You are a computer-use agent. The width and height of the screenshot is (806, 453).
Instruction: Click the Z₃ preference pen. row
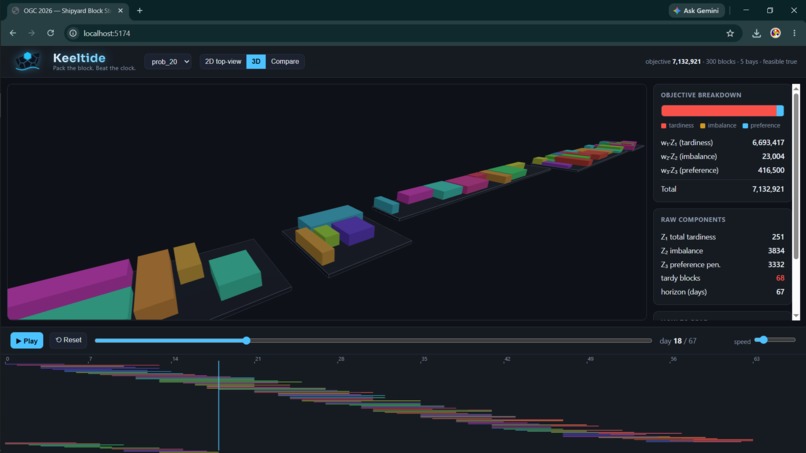(x=722, y=264)
